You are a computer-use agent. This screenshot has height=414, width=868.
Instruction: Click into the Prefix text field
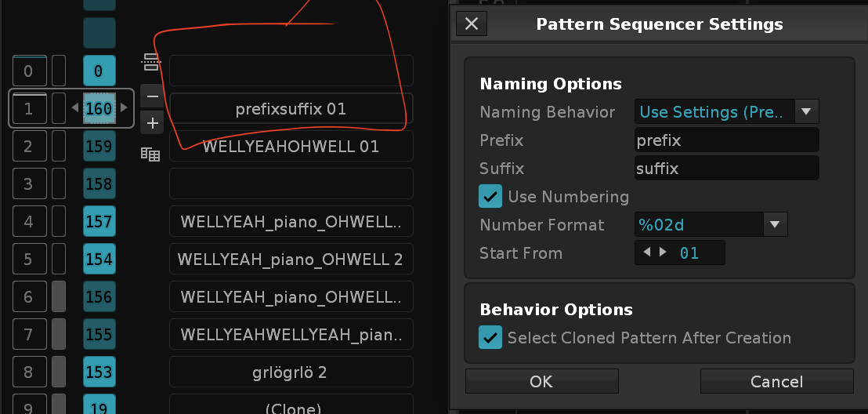coord(726,140)
